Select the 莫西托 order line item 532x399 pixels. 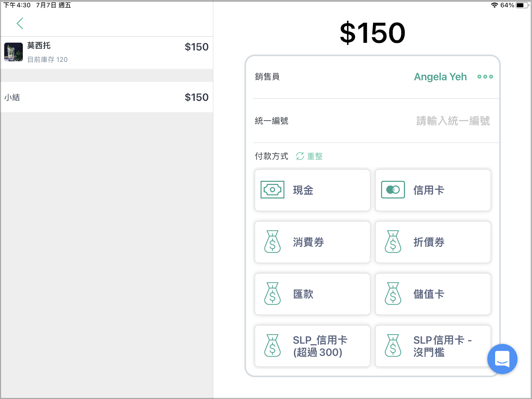coord(107,53)
